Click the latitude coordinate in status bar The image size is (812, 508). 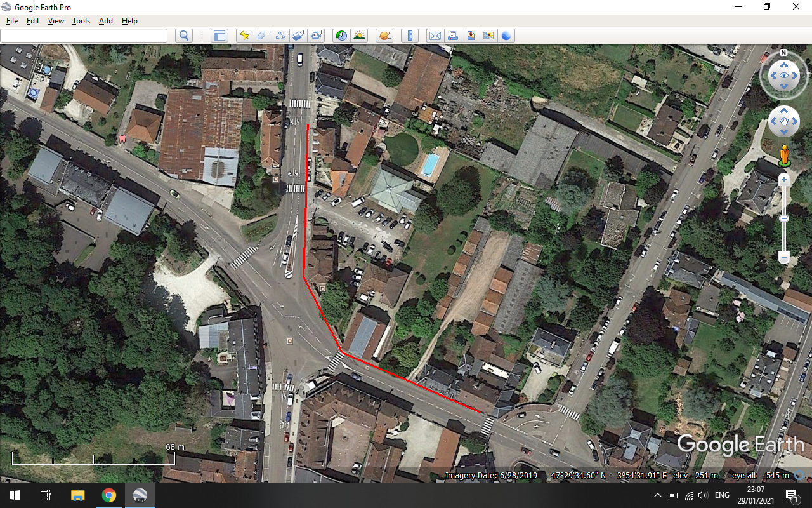click(578, 475)
